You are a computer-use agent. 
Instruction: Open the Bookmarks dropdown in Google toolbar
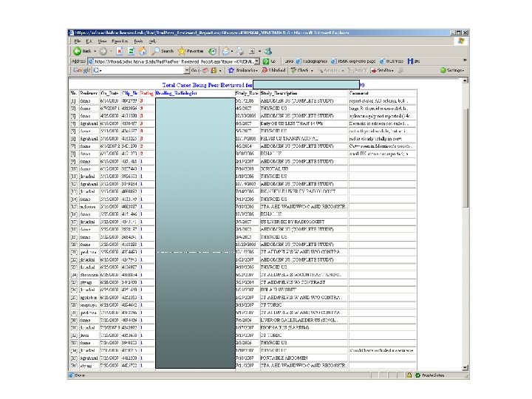coord(243,70)
